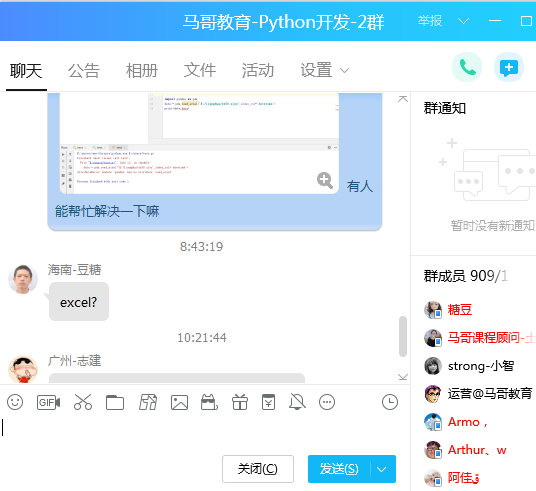Open the red packet yuan icon

click(268, 402)
